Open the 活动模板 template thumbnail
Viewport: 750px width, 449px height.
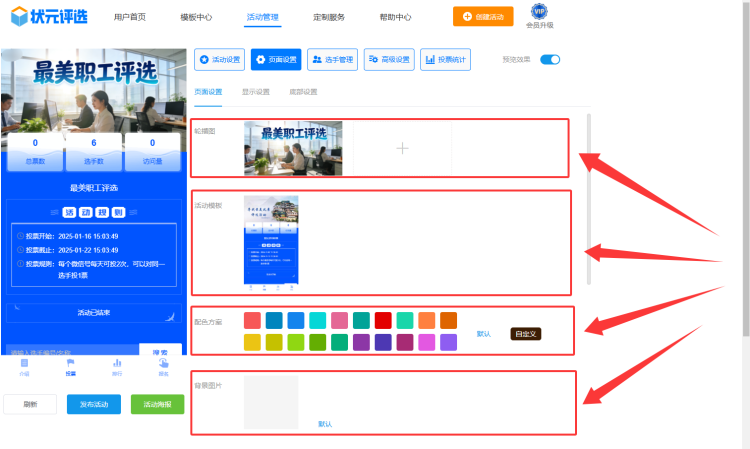pyautogui.click(x=271, y=242)
